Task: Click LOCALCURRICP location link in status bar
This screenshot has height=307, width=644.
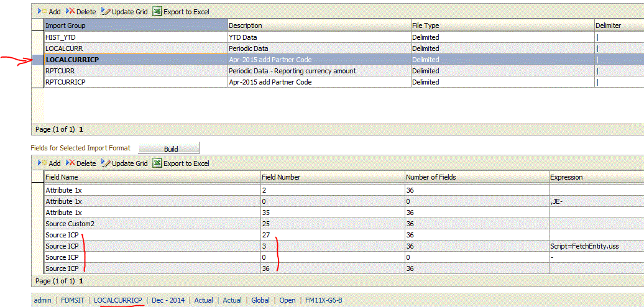Action: (118, 300)
